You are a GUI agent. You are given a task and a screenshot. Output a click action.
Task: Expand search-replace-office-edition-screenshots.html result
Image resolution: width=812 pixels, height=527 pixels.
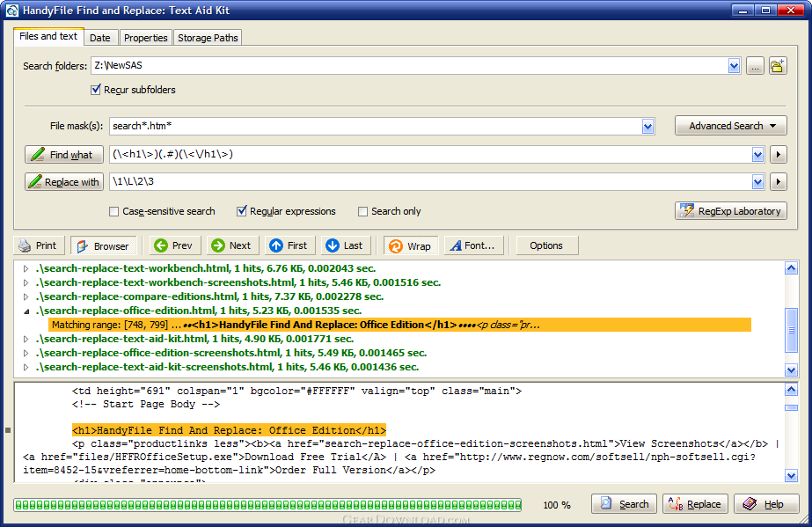point(26,353)
